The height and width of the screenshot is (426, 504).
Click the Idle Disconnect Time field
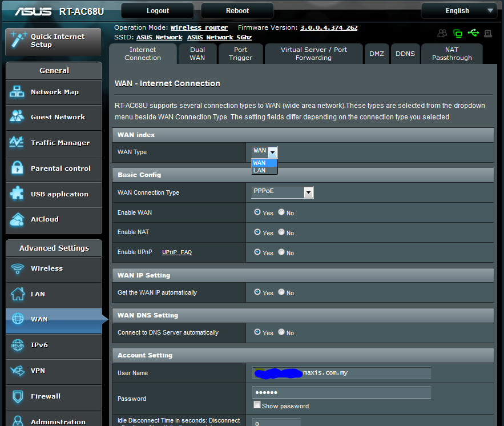click(276, 423)
